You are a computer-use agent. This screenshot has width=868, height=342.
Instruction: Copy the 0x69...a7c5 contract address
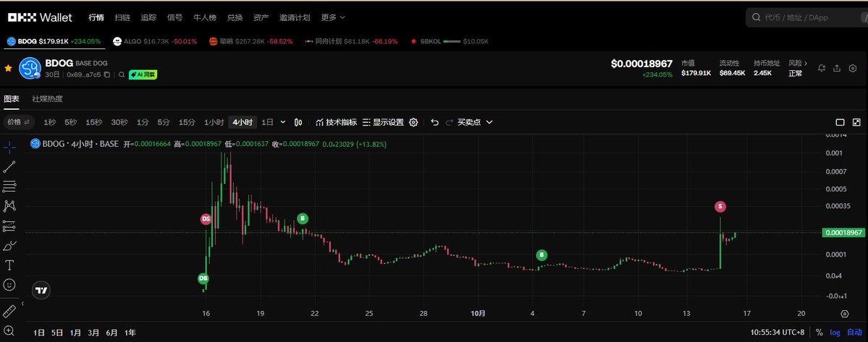(x=106, y=74)
